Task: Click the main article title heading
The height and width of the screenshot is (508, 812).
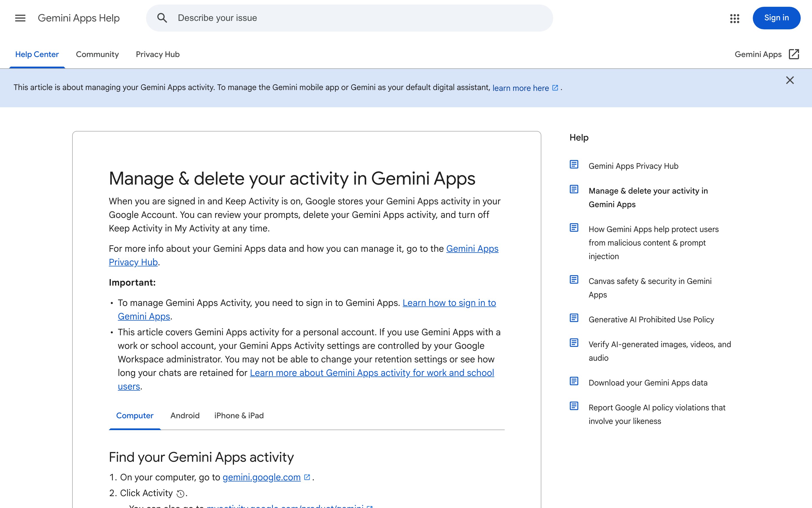Action: [292, 178]
